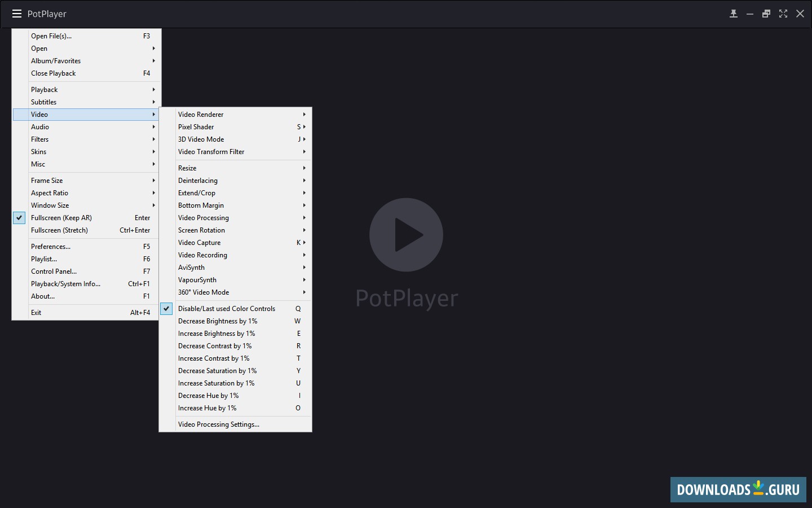Select Decrease Contrast by 1%

(x=236, y=346)
